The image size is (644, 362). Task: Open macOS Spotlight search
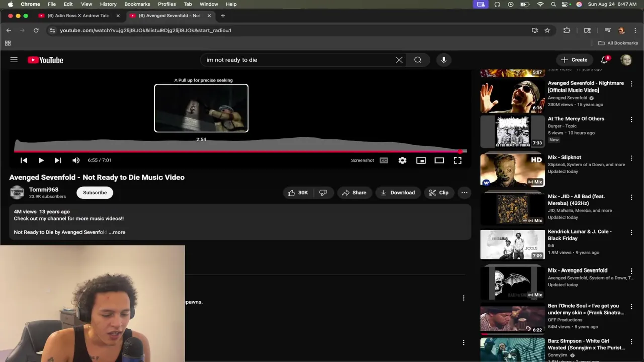tap(553, 4)
